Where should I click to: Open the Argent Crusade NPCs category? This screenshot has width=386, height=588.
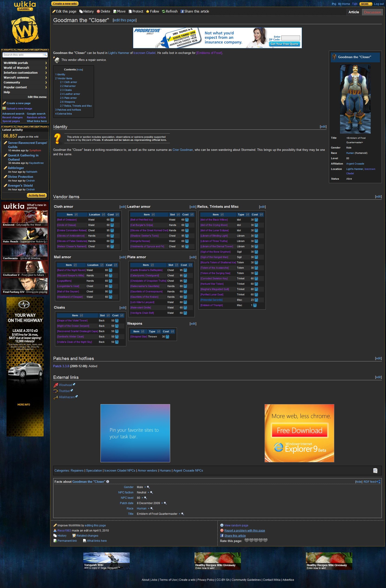click(188, 470)
